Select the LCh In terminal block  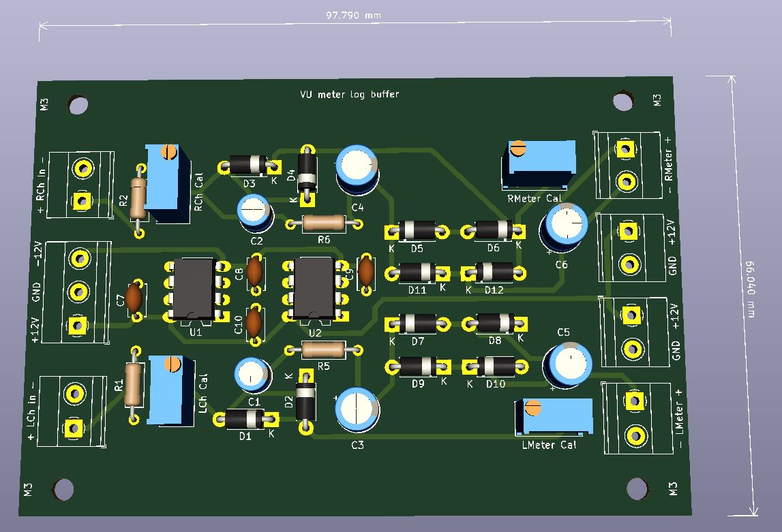coord(73,411)
